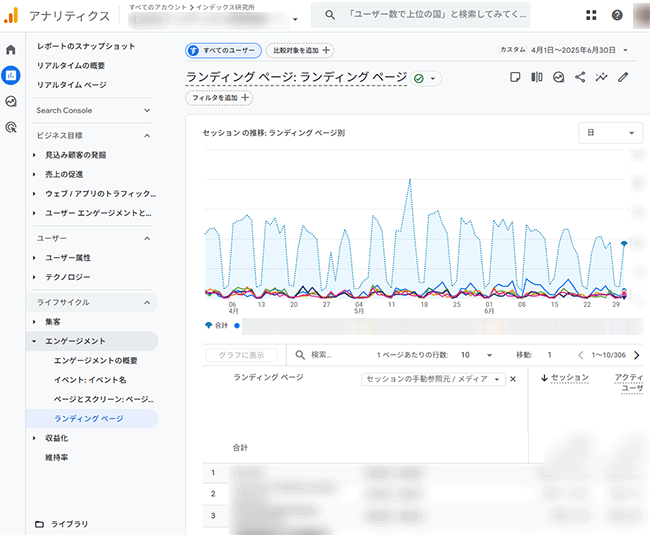Open the date range dropdown
650x535 pixels.
click(x=625, y=50)
